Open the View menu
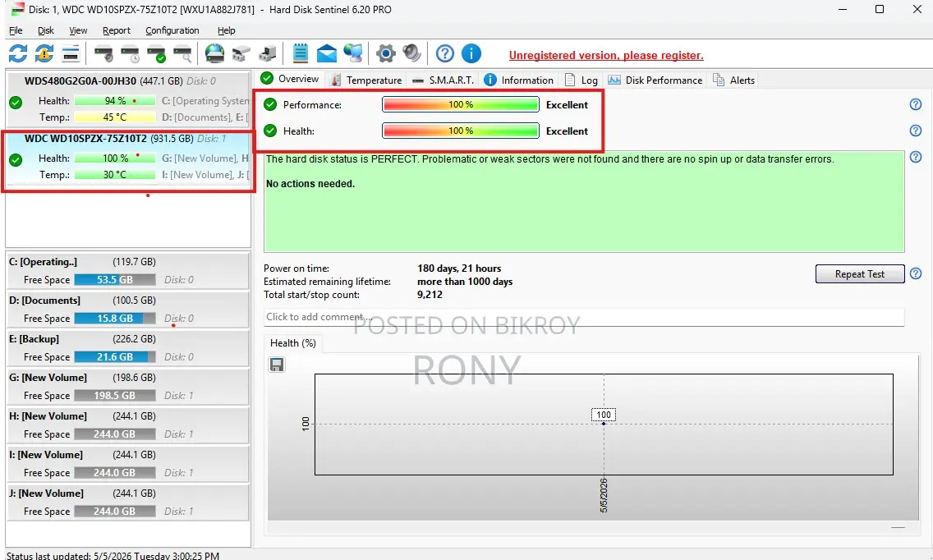This screenshot has height=560, width=933. click(x=78, y=30)
